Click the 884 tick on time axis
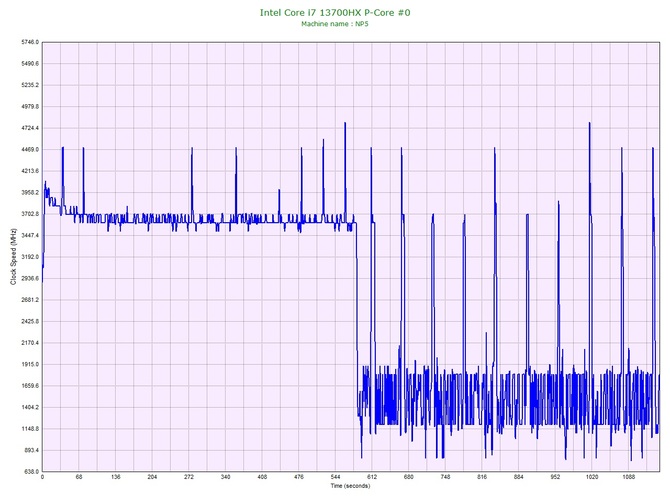The height and width of the screenshot is (503, 670). point(518,477)
